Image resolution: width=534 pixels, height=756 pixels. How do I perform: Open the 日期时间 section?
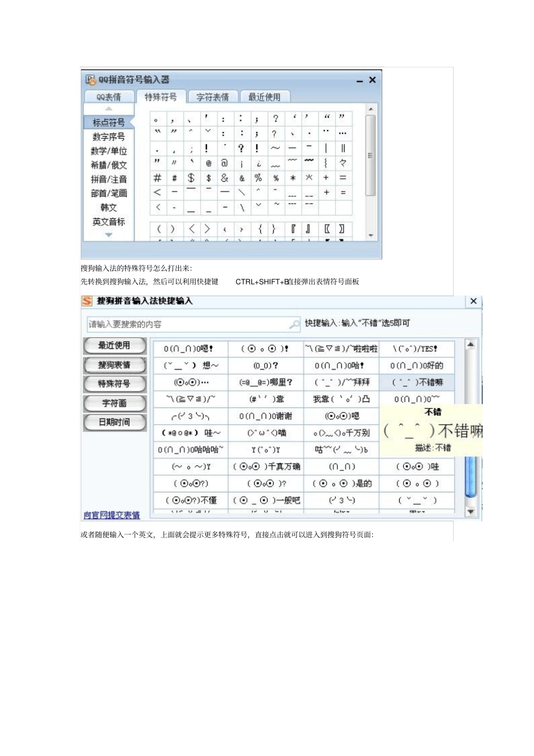tap(115, 422)
